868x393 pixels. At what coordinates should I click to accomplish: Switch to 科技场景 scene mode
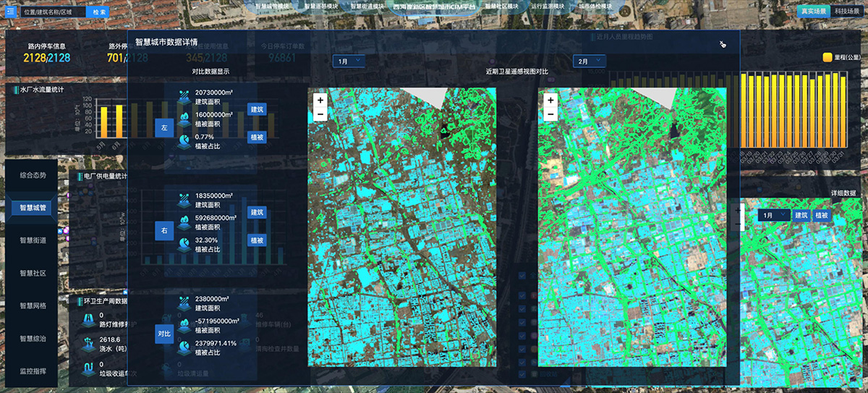(847, 11)
